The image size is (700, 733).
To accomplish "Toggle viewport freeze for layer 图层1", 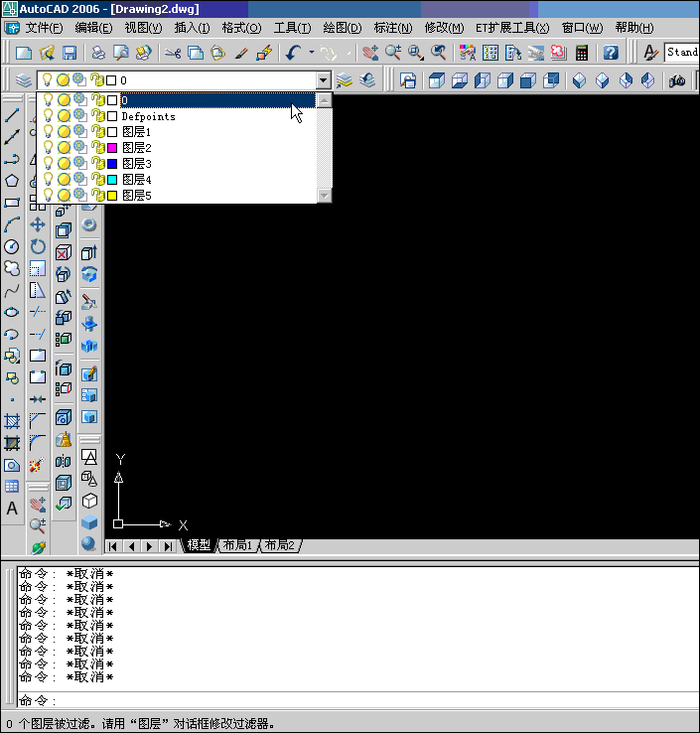I will tap(79, 132).
